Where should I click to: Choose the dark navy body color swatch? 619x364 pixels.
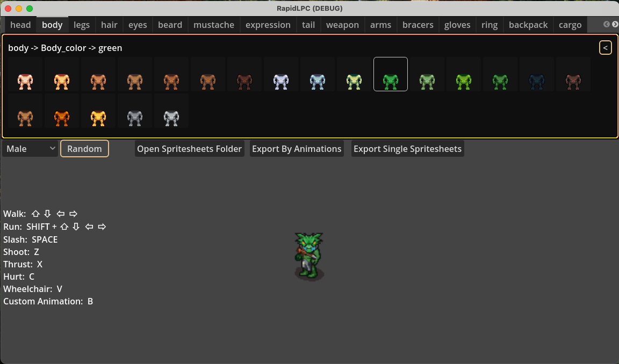click(x=536, y=74)
